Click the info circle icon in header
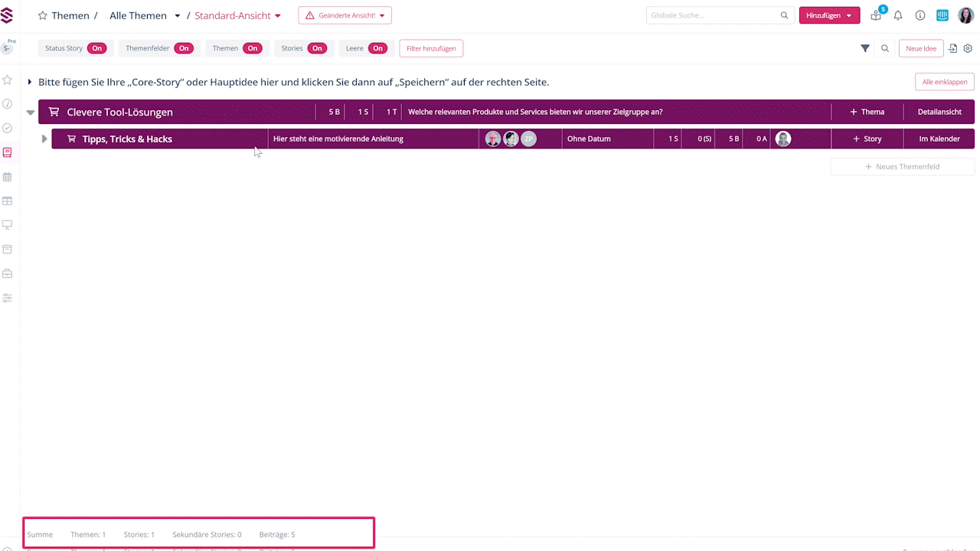This screenshot has width=980, height=551. click(x=920, y=15)
